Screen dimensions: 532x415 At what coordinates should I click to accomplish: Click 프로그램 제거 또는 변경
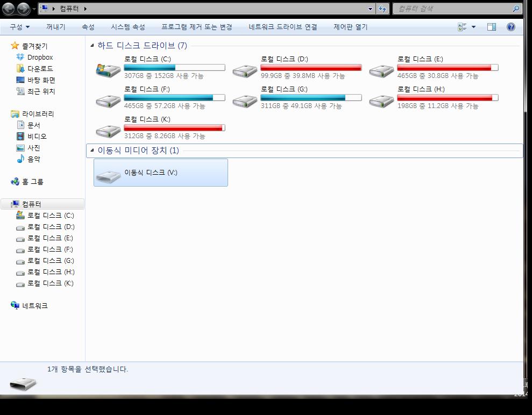(x=197, y=27)
